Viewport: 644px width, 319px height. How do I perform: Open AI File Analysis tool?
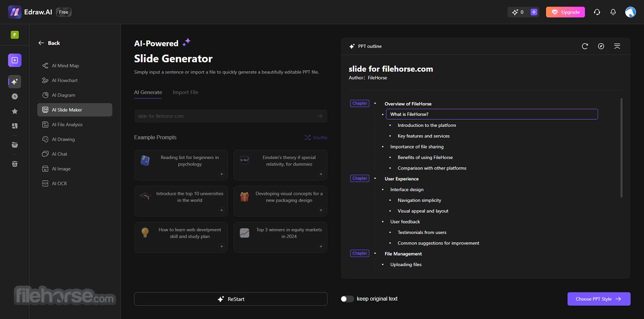click(x=75, y=125)
